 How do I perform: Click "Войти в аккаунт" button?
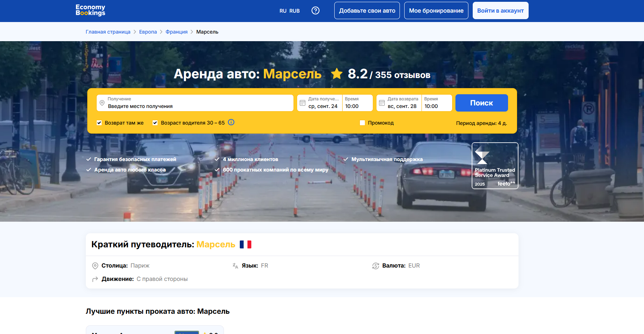(x=500, y=10)
